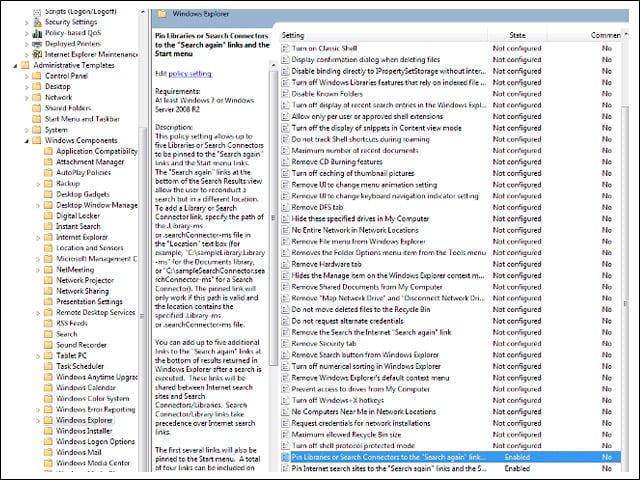
Task: Expand the Security Settings node
Action: tap(27, 22)
